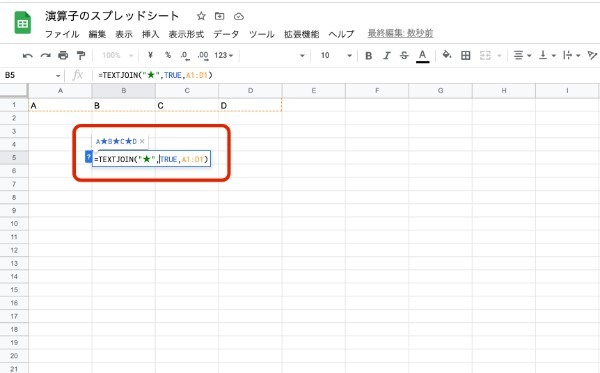The height and width of the screenshot is (373, 600).
Task: Open the ツール menu
Action: tap(262, 34)
